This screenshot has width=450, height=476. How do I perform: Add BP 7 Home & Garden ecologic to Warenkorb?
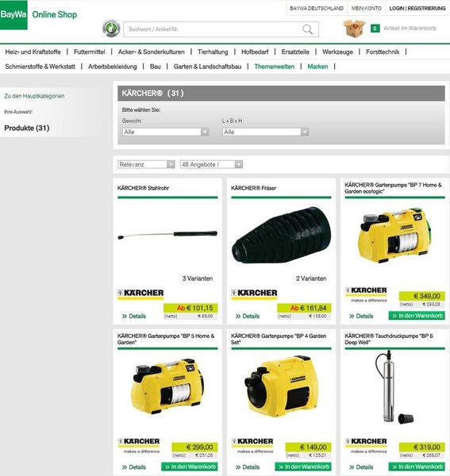click(417, 316)
